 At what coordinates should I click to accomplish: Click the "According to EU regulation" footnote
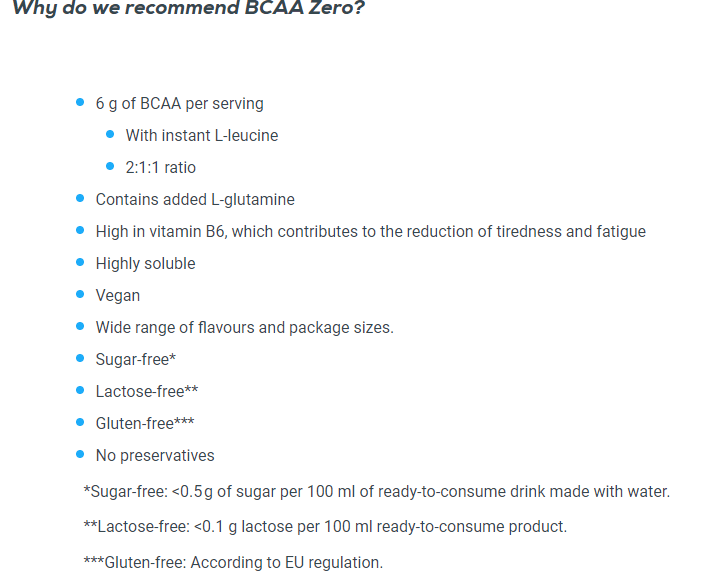[233, 562]
